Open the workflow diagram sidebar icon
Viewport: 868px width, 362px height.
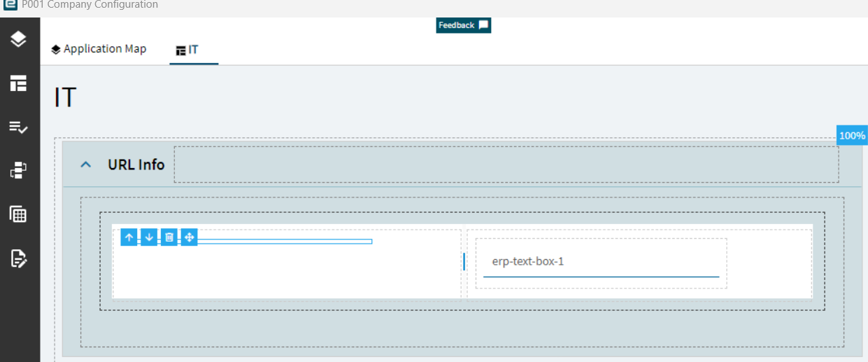tap(18, 170)
